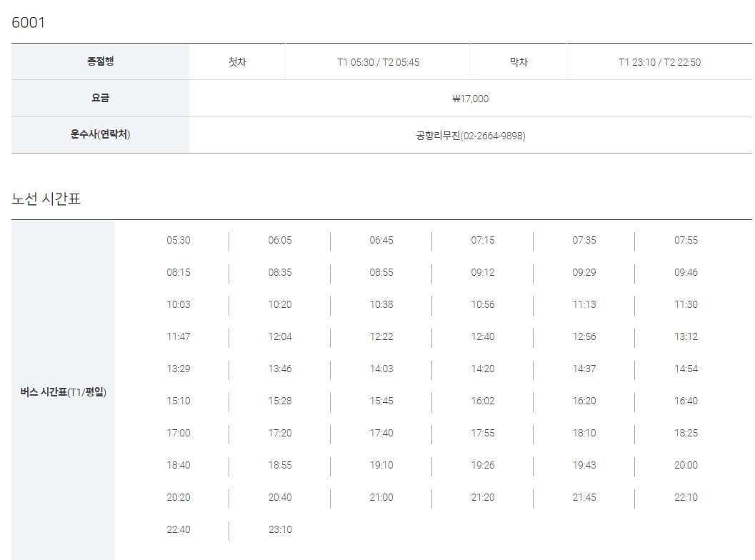
Task: Click the 막차 (last bus) label
Action: click(x=519, y=61)
